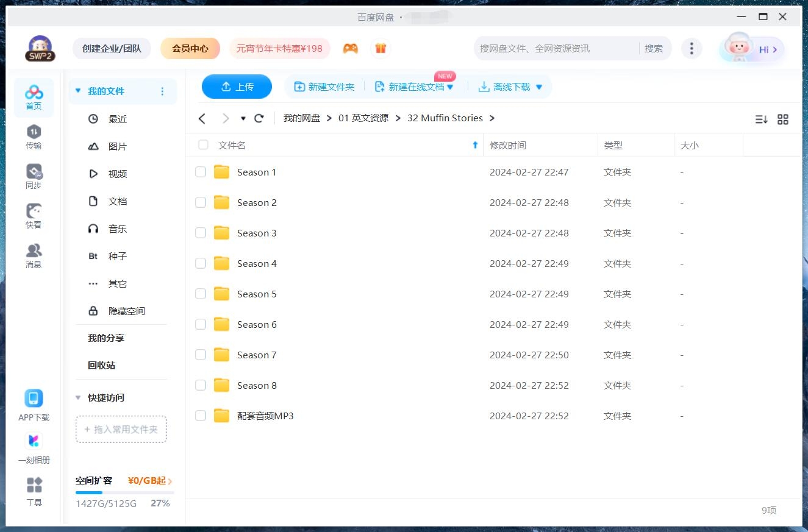Select the 图片 category in sidebar
The height and width of the screenshot is (532, 808).
tap(117, 146)
